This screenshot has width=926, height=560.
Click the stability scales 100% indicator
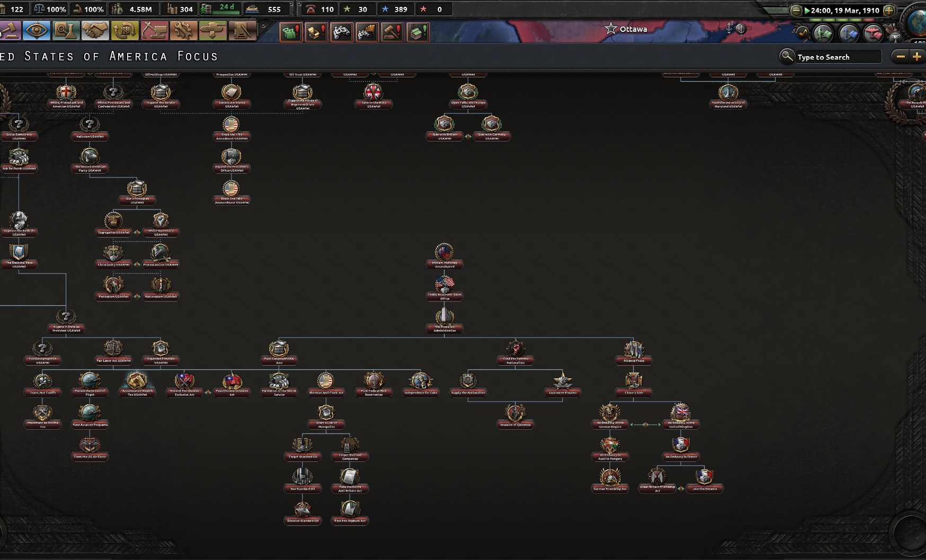(x=50, y=9)
